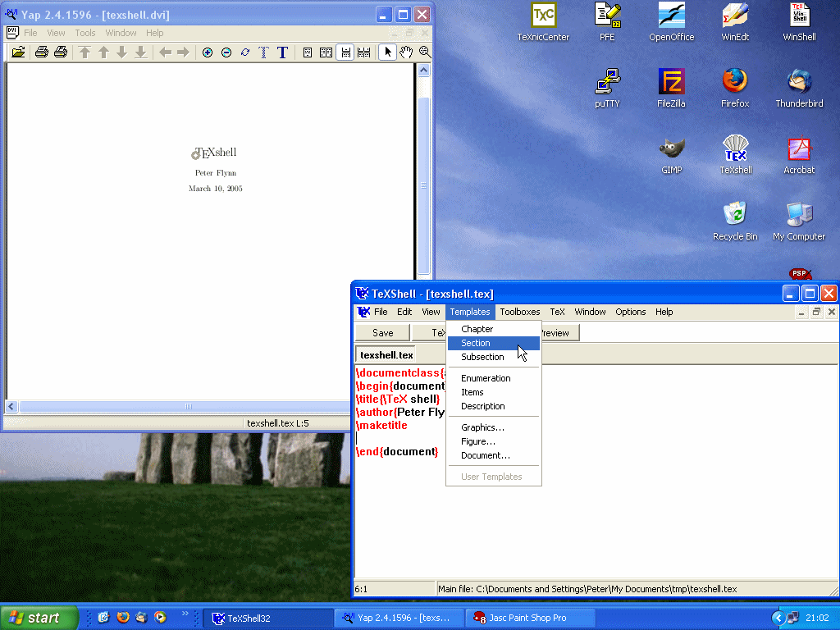
Task: Click the open file icon in Yap toolbar
Action: 18,52
